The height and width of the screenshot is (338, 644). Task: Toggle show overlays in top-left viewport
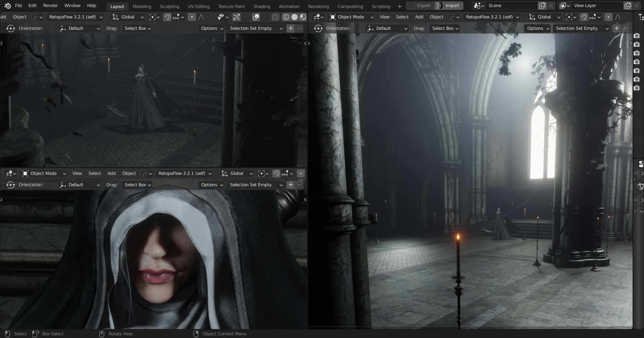256,17
